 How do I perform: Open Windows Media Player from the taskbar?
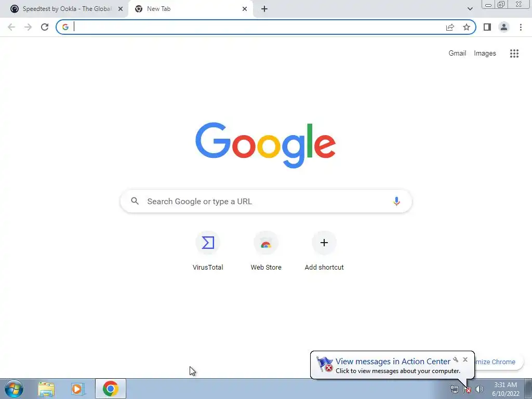(77, 389)
